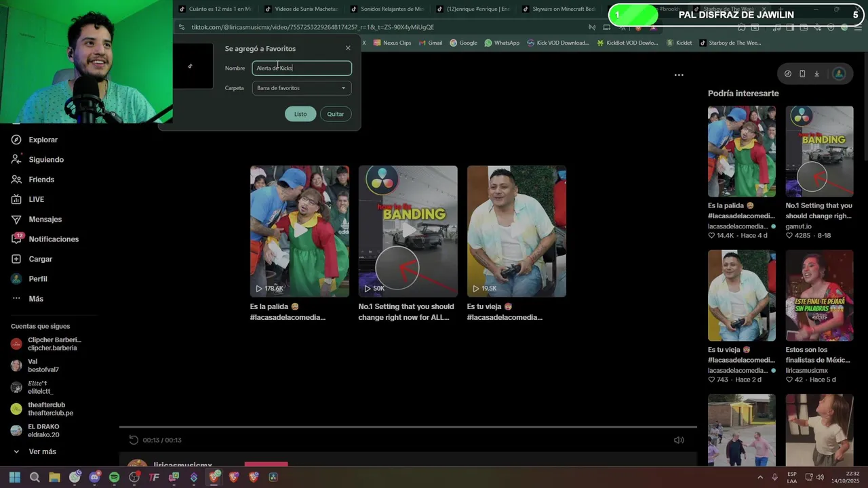868x488 pixels.
Task: Open the Carpeta folder dropdown
Action: (x=302, y=88)
